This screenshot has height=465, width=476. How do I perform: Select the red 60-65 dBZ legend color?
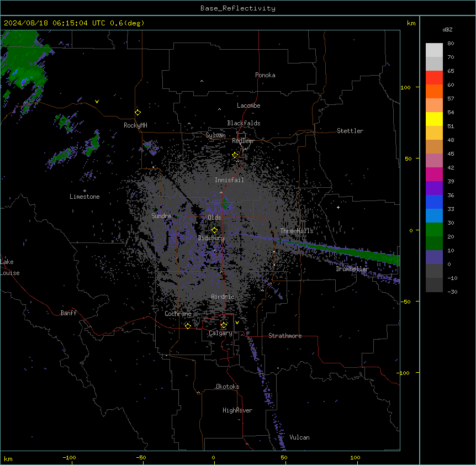pyautogui.click(x=434, y=78)
